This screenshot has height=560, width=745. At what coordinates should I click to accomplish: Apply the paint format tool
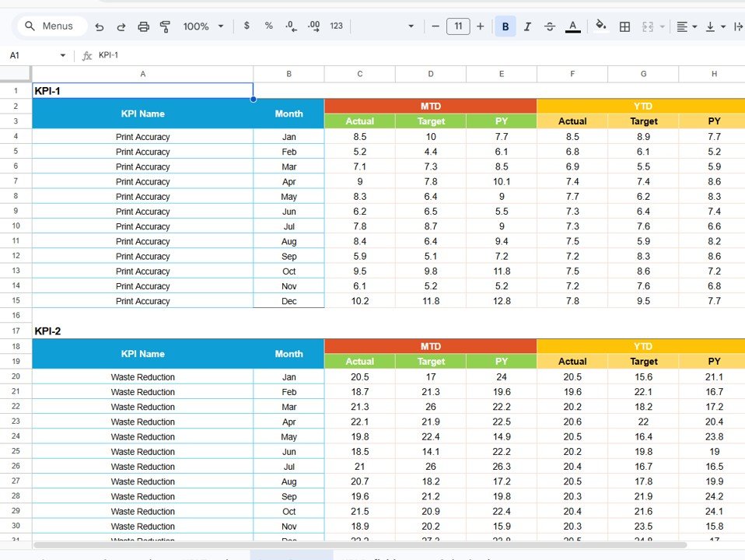tap(165, 26)
